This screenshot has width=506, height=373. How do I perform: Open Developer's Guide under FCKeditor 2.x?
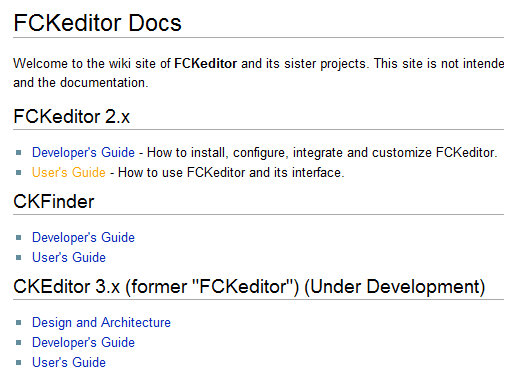pyautogui.click(x=83, y=153)
